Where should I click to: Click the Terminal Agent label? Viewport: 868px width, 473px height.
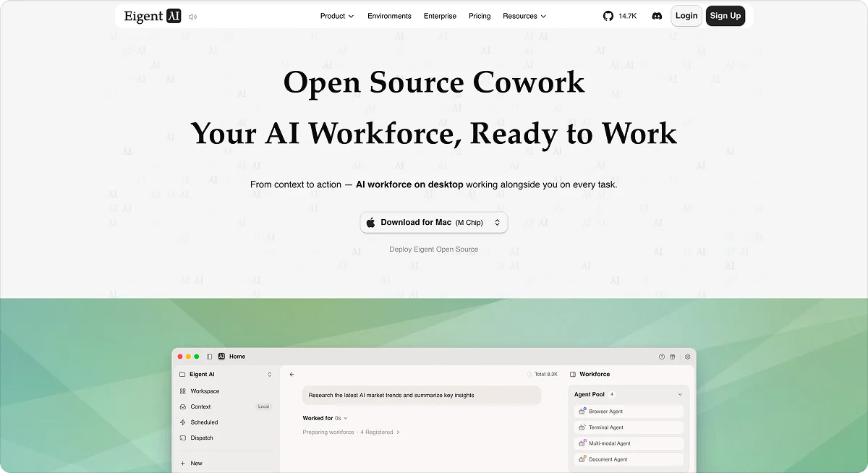click(x=606, y=427)
